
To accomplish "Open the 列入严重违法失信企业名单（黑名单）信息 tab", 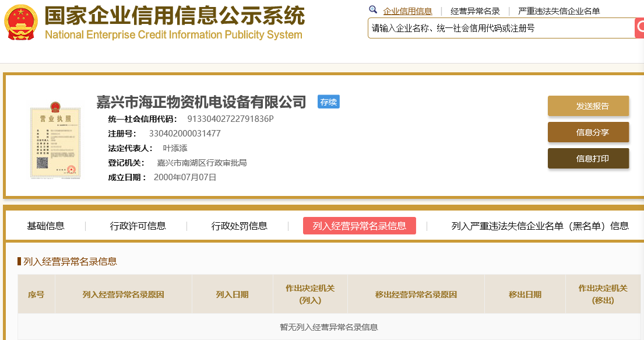I will 540,226.
